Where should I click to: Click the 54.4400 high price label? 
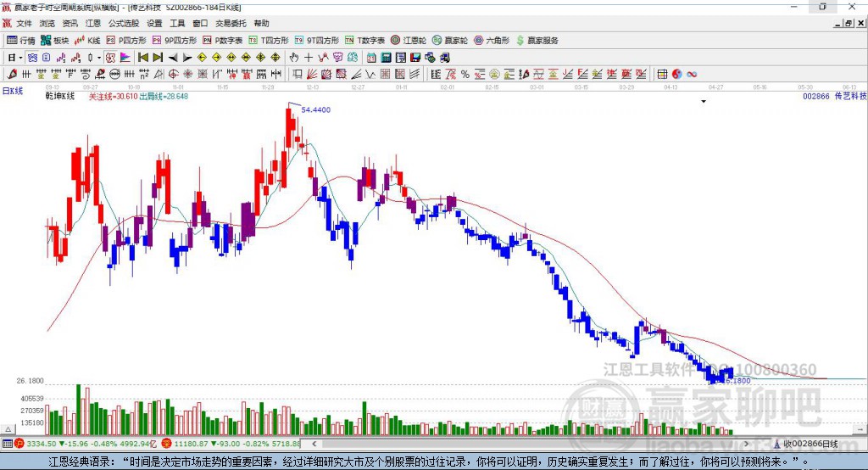pyautogui.click(x=315, y=109)
